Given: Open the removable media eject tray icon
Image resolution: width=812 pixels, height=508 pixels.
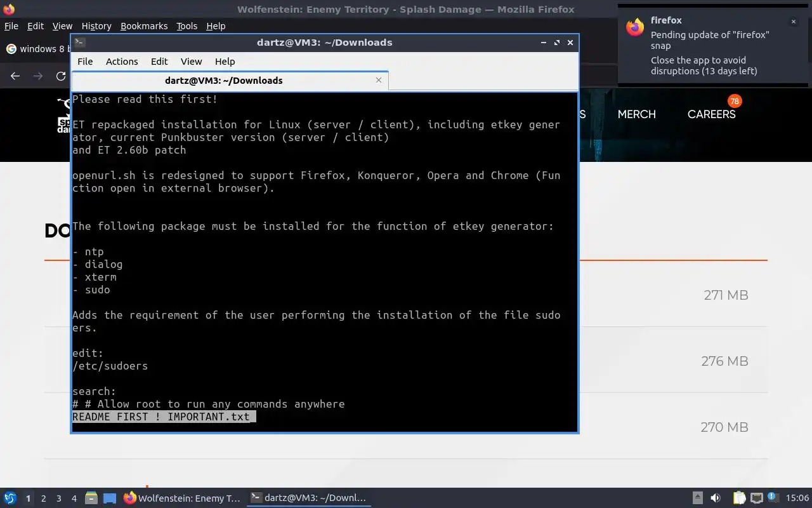Looking at the screenshot, I should pos(697,498).
